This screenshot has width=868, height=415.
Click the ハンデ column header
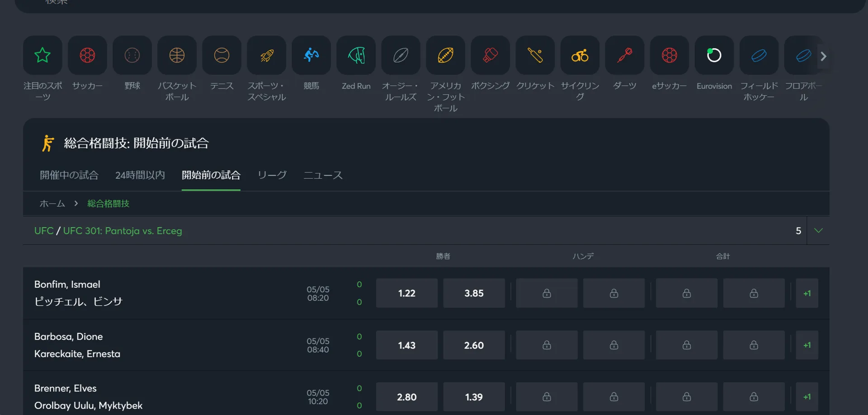(x=583, y=256)
